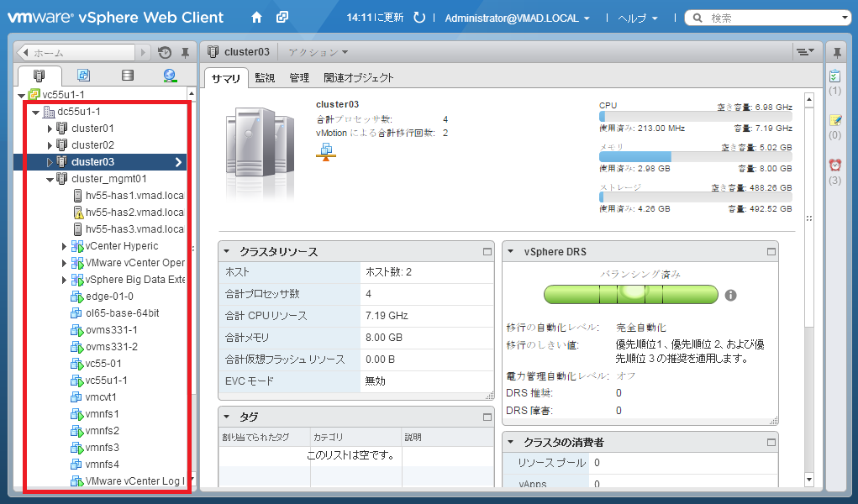Select virtual machine ovms331-1
The width and height of the screenshot is (858, 504).
(x=104, y=330)
